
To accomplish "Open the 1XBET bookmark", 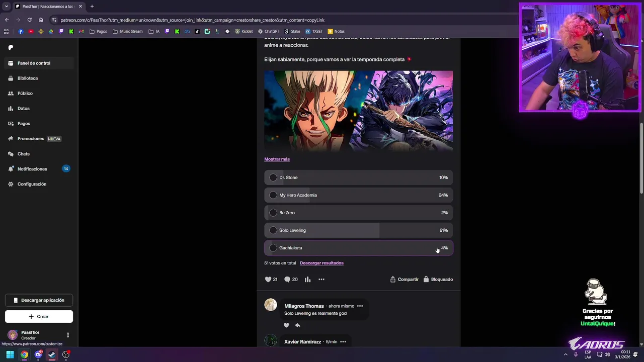I will pyautogui.click(x=314, y=31).
